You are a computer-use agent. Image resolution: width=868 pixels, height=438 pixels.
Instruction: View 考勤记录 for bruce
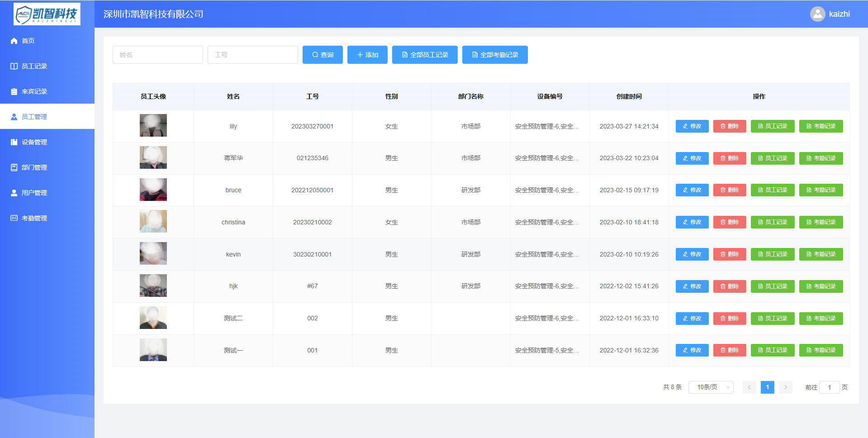[x=821, y=190]
